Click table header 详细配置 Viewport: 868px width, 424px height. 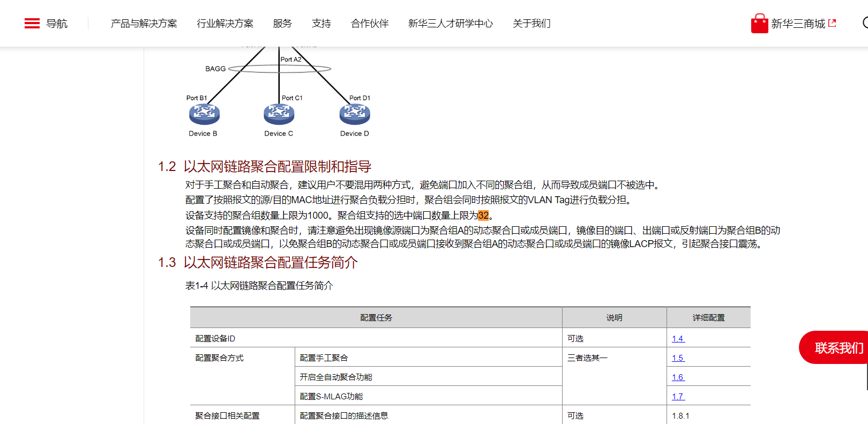click(x=708, y=318)
